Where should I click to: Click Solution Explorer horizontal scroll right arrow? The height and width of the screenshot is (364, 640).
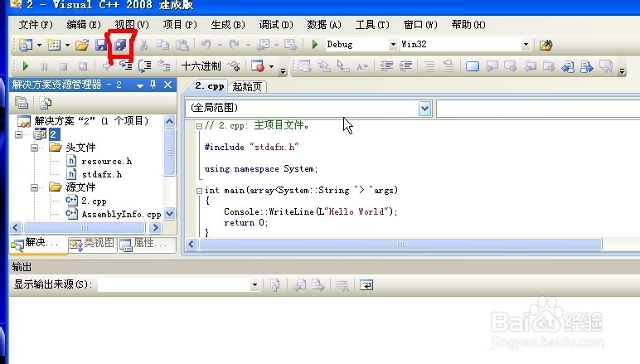155,228
